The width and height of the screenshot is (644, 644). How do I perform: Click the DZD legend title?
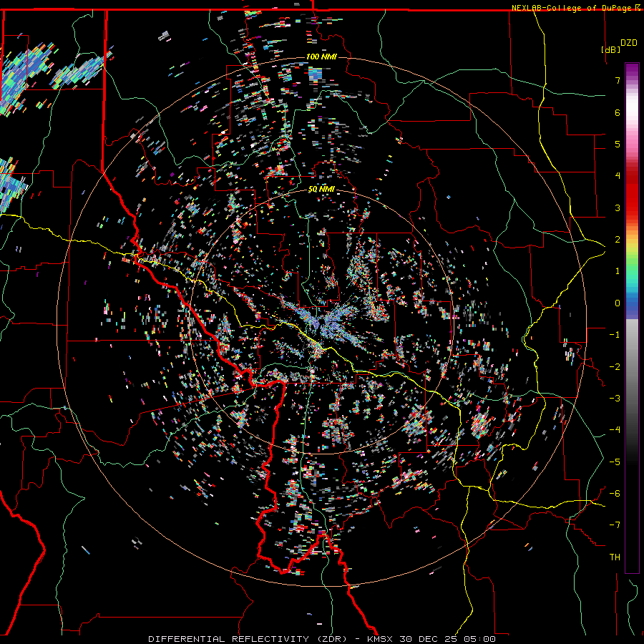pos(629,43)
